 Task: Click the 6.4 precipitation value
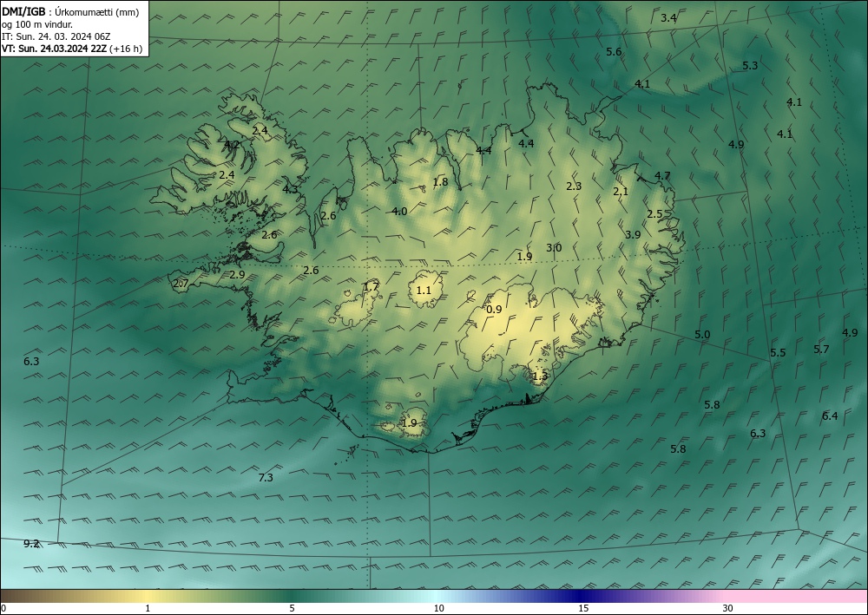pyautogui.click(x=830, y=415)
